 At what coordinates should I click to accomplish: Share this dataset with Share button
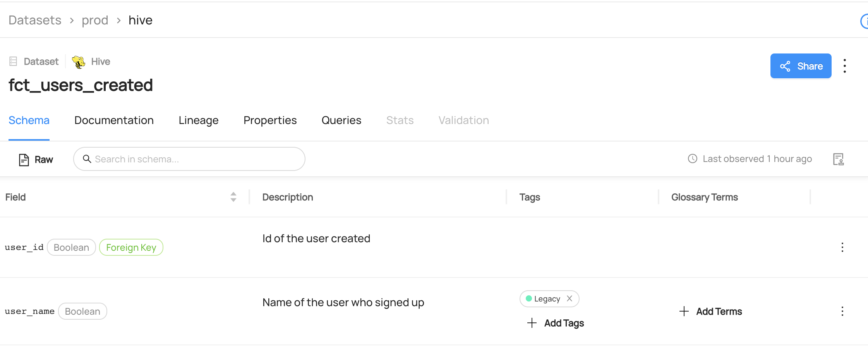(800, 66)
